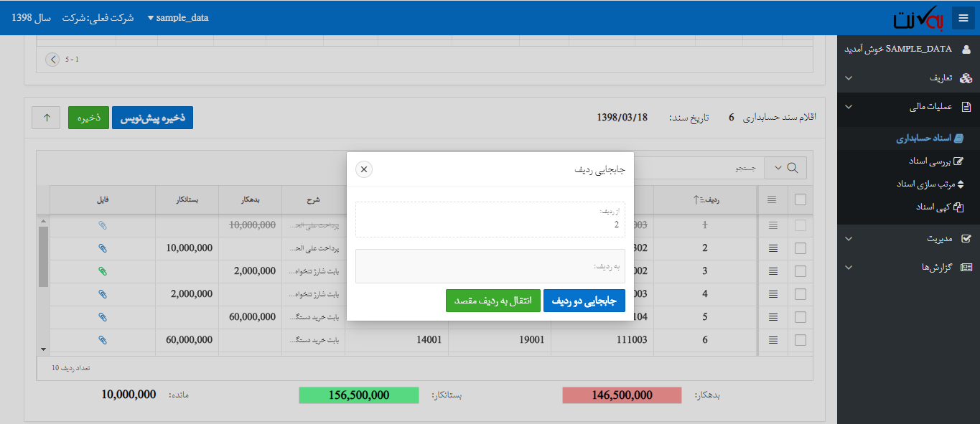
Task: Click the انتقال به ردیف مقصد button
Action: 493,301
